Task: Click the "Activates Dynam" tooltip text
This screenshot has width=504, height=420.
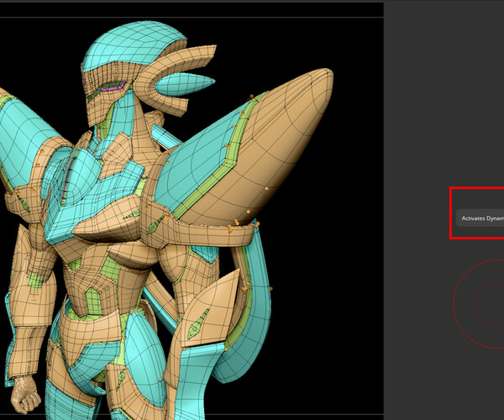Action: pos(482,218)
